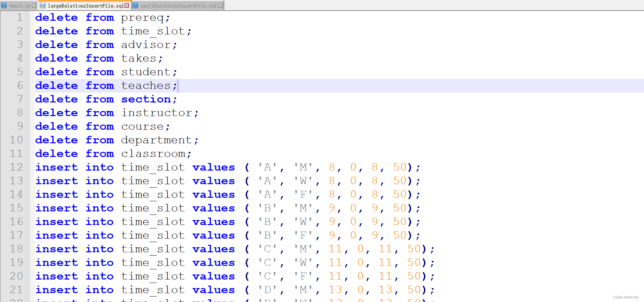Image resolution: width=644 pixels, height=302 pixels.
Task: Click 'insert' keyword on line 12
Action: [57, 167]
